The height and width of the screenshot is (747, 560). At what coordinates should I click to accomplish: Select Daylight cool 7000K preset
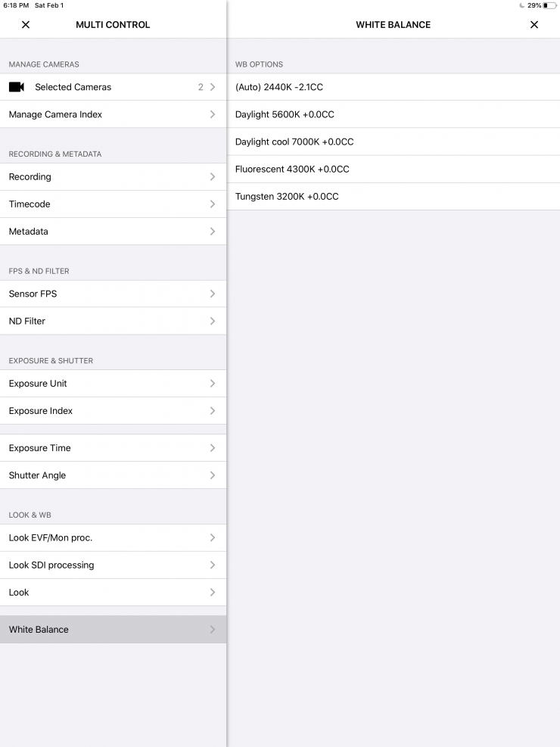click(294, 142)
